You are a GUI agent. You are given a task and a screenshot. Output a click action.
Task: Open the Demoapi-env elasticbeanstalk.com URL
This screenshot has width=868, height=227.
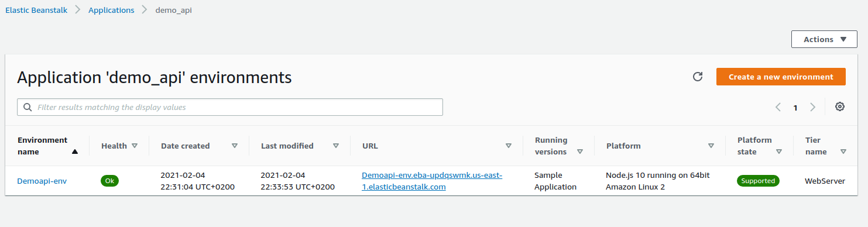tap(432, 181)
